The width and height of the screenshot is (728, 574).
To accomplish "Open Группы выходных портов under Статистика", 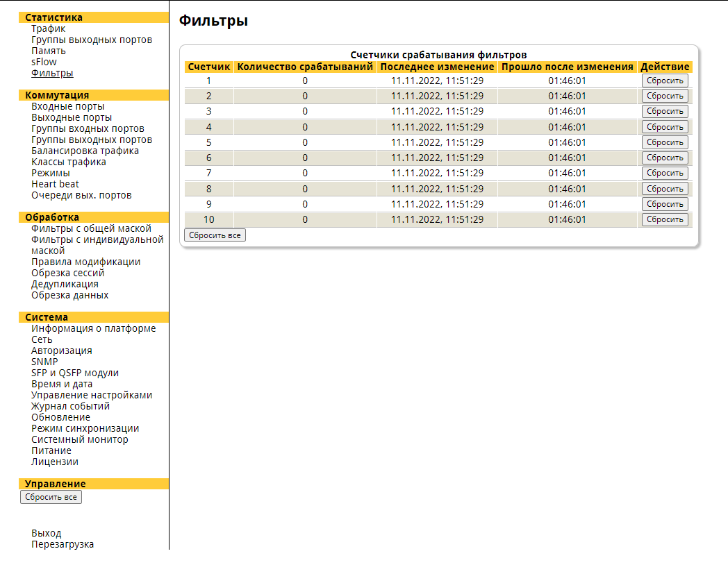I will (x=92, y=40).
